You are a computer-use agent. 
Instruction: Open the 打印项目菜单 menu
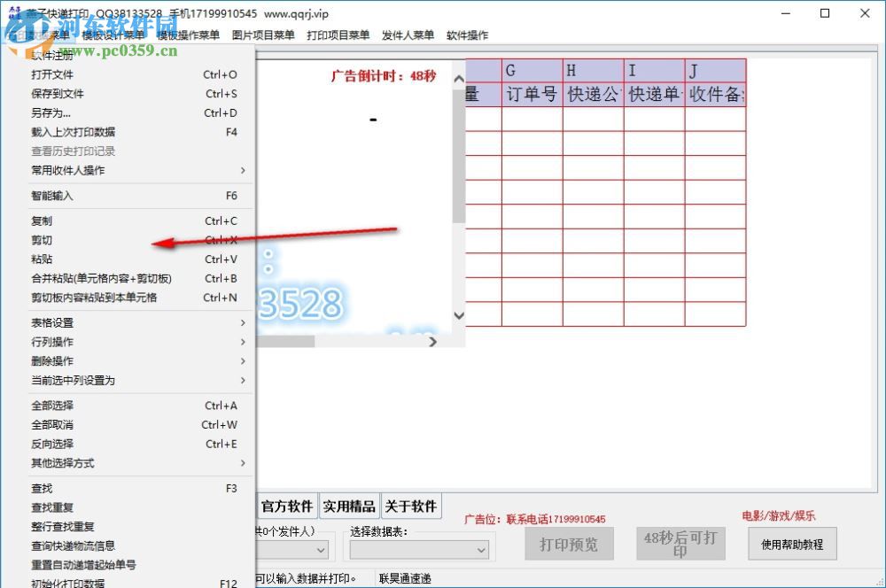point(338,35)
